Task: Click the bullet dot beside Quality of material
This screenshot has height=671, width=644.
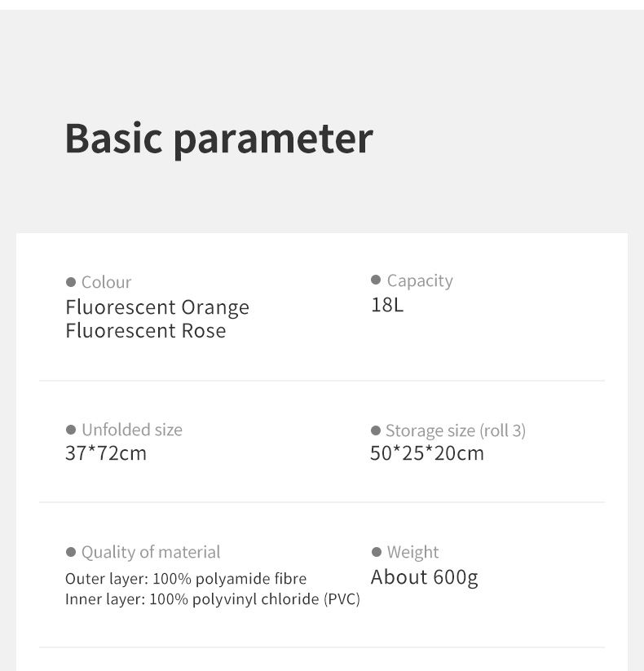Action: coord(71,552)
